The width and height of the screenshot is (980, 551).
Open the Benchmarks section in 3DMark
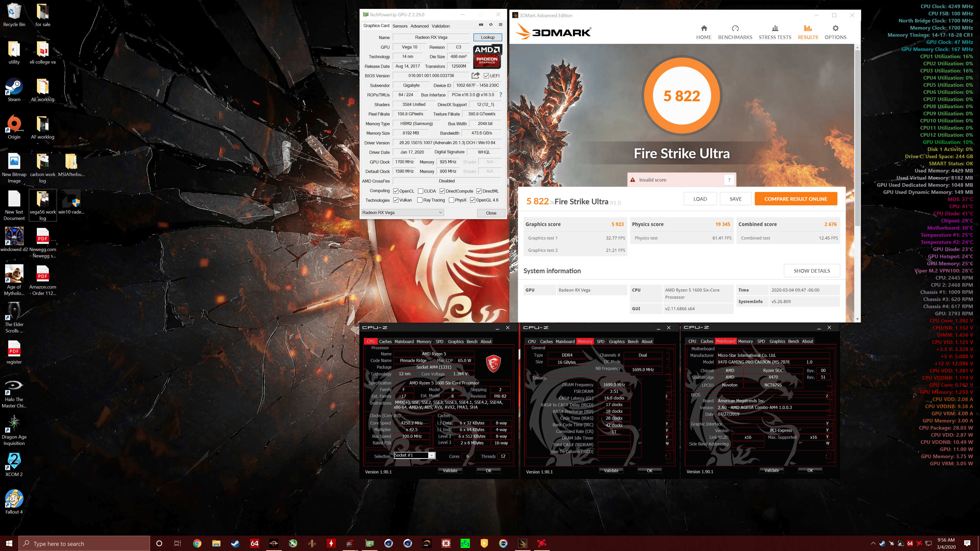tap(735, 32)
